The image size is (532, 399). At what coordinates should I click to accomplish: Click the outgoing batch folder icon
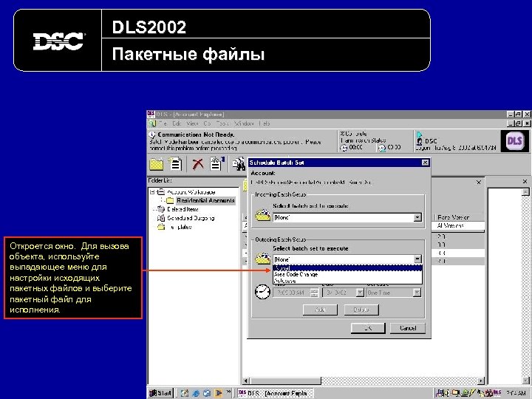point(262,259)
